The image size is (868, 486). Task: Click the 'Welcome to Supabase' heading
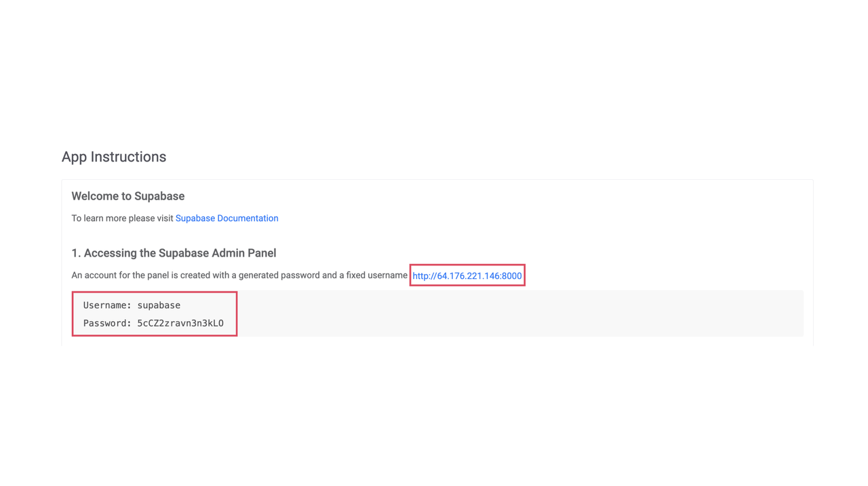click(128, 196)
